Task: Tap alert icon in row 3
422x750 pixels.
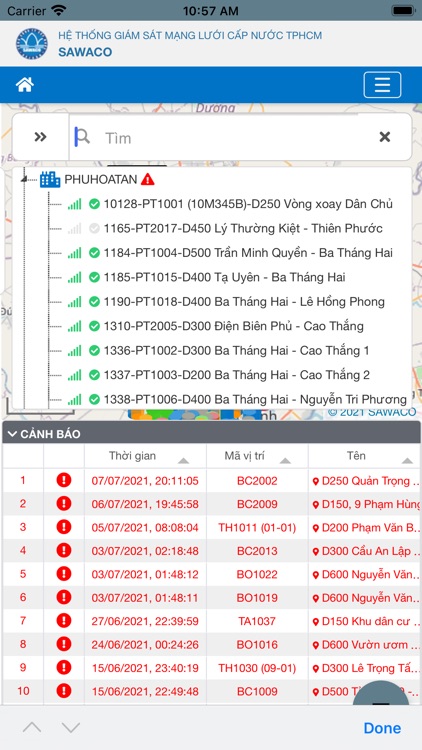Action: [x=64, y=527]
